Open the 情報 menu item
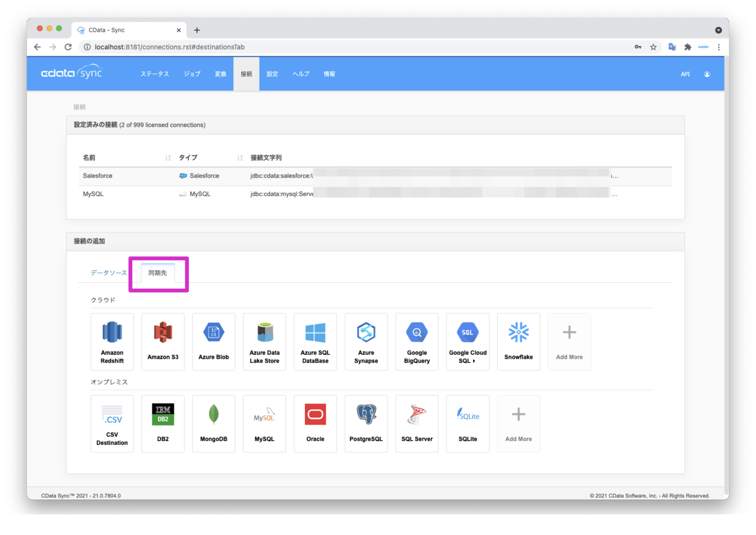Screen dimensions: 756x535 [x=329, y=74]
